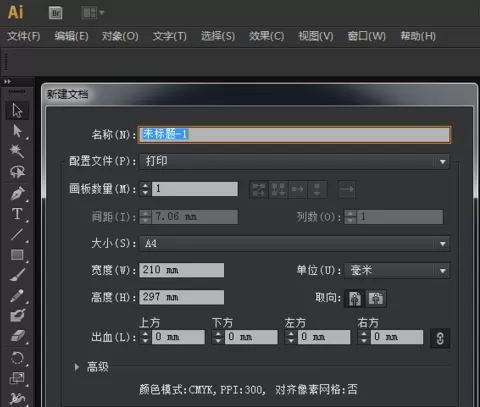The image size is (480, 407).
Task: Open the 文字(T) menu
Action: click(169, 36)
